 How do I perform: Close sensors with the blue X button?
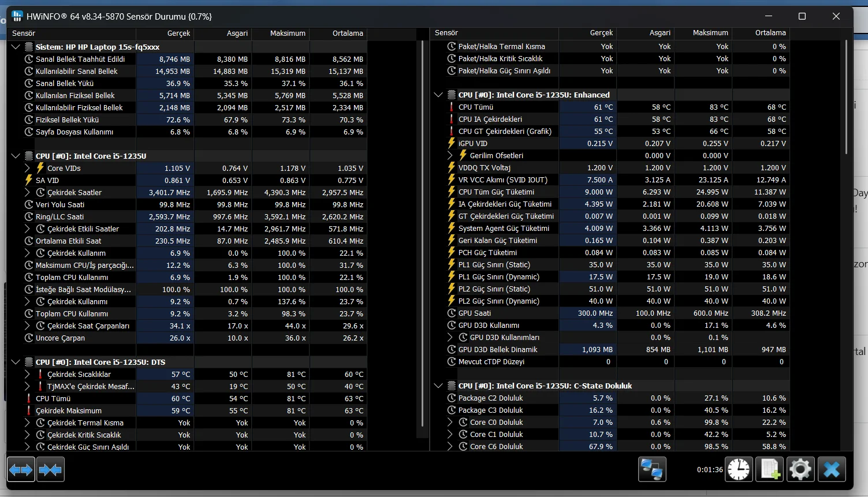(x=832, y=469)
